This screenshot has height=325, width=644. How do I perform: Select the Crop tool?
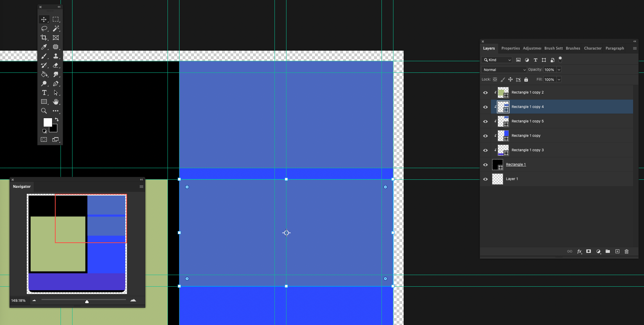tap(44, 38)
